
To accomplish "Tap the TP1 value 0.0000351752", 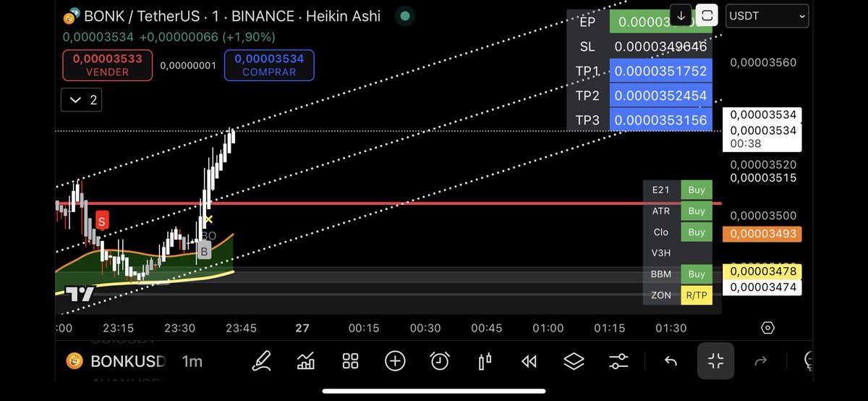I will (x=661, y=71).
